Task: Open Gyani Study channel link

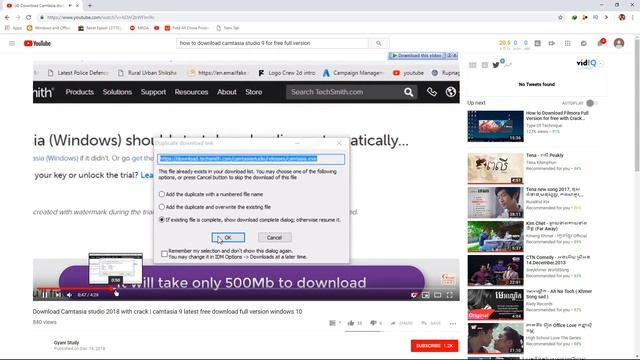Action: (67, 343)
